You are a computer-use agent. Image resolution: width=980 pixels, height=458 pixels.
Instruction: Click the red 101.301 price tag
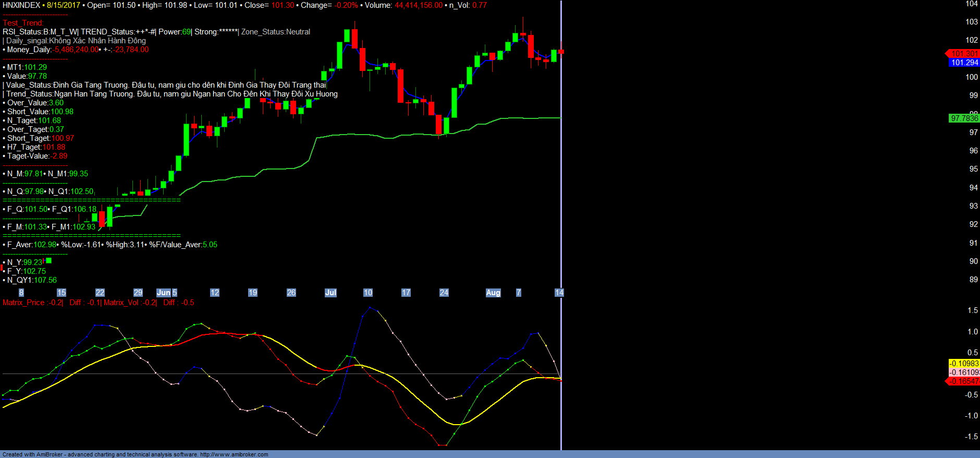tap(964, 54)
